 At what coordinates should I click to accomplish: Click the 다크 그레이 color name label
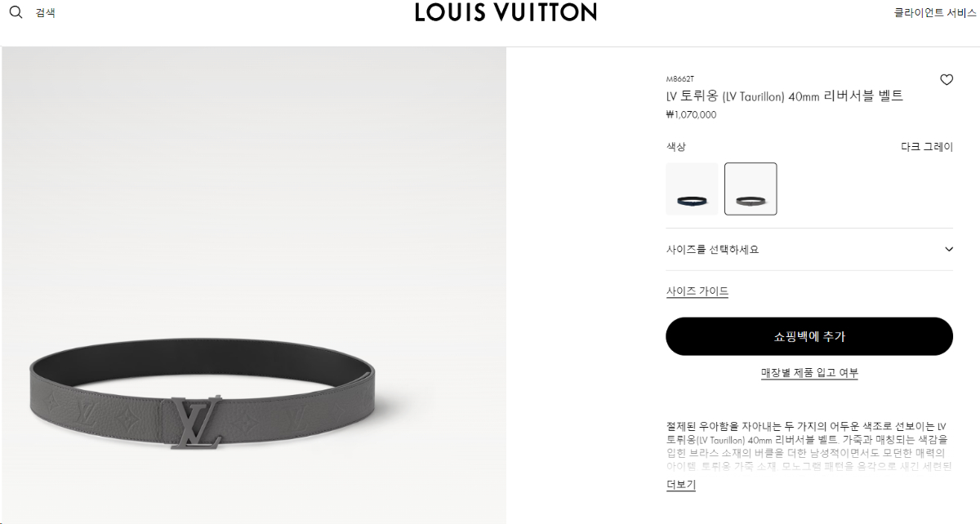tap(927, 147)
